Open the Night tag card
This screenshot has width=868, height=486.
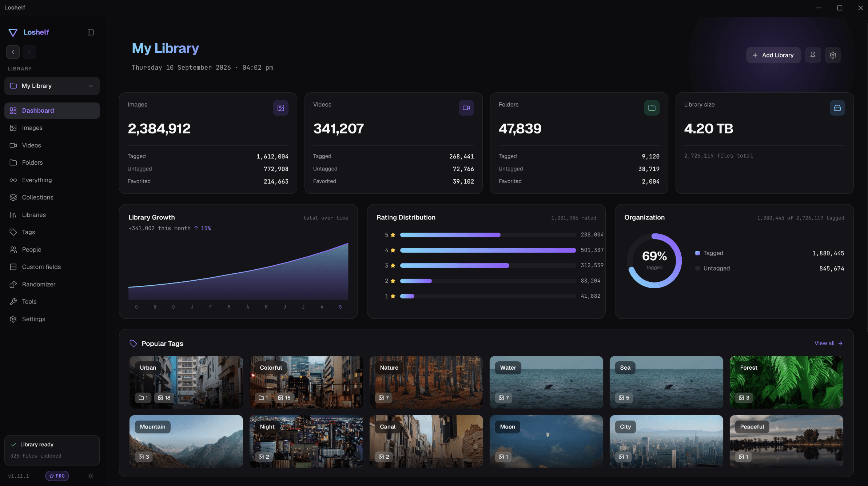(x=306, y=441)
